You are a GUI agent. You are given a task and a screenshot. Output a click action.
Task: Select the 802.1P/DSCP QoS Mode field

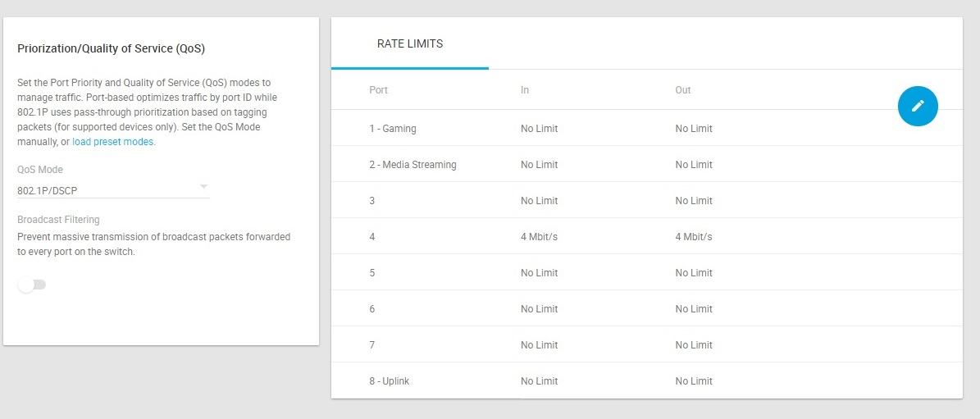click(107, 191)
